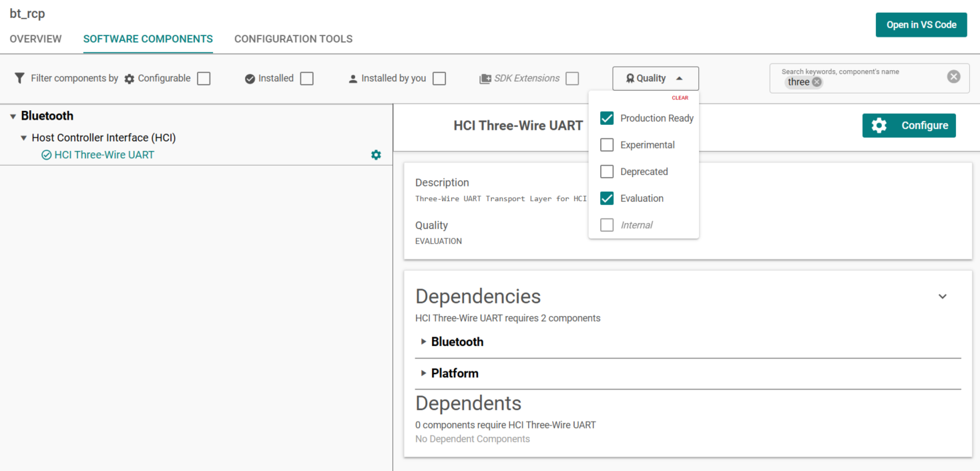980x471 pixels.
Task: Enable the Configurable filter checkbox
Action: 204,79
